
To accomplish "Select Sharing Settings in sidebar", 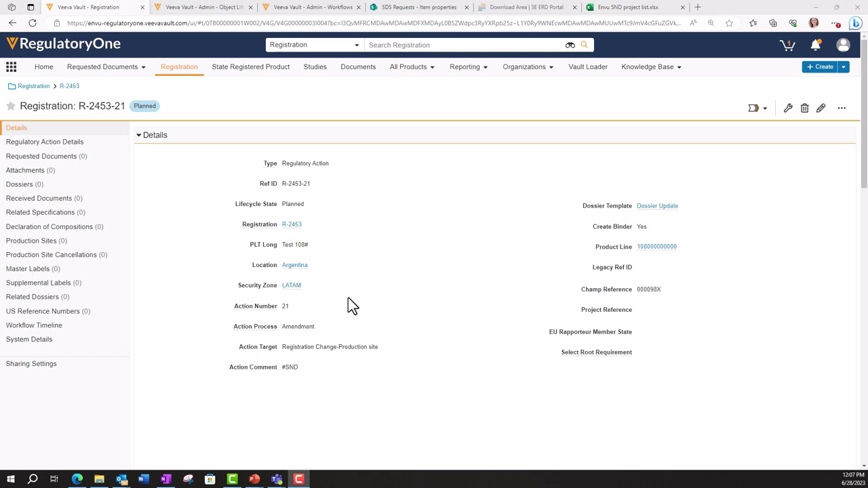I will pos(31,364).
